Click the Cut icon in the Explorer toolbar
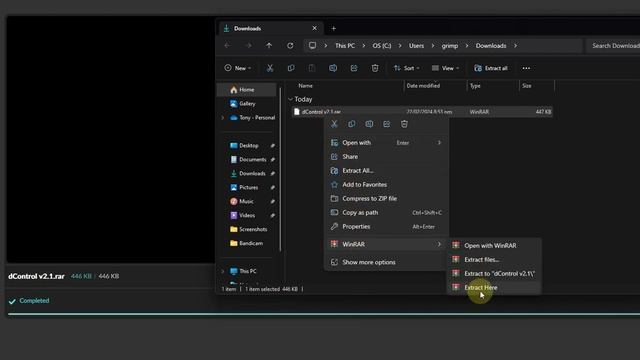 coord(270,68)
